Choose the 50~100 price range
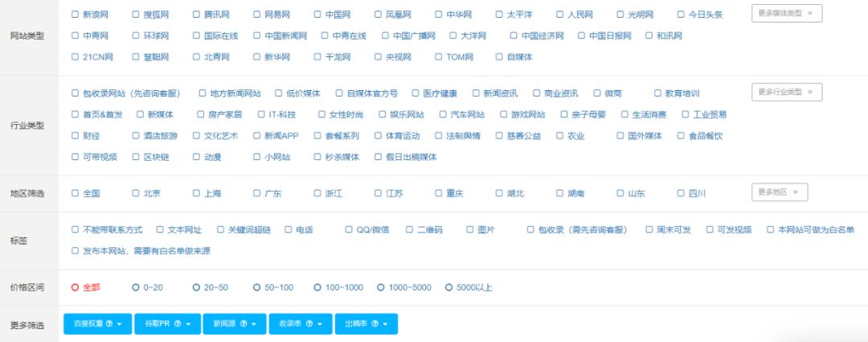 coord(256,287)
